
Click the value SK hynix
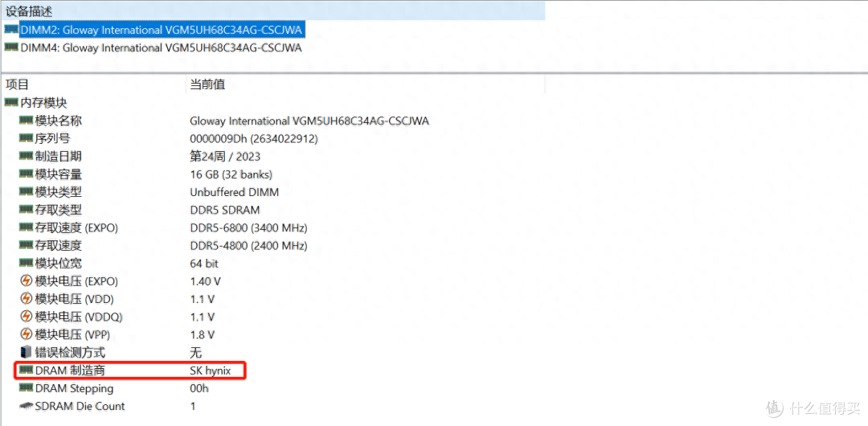[x=211, y=371]
